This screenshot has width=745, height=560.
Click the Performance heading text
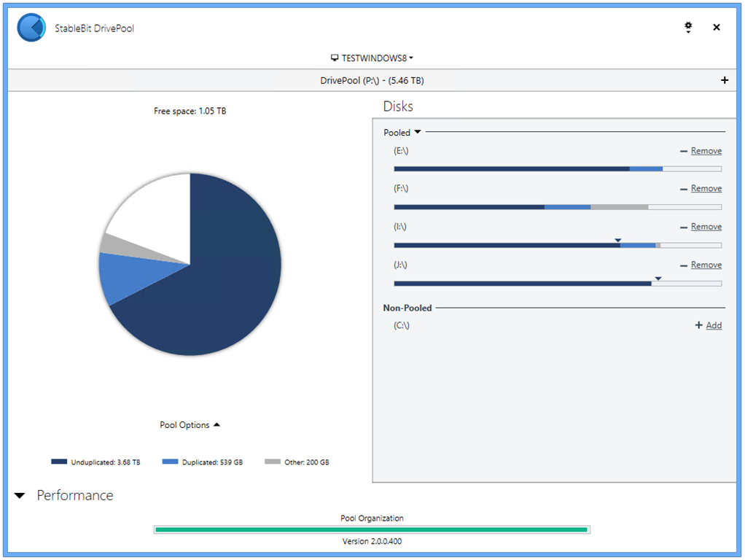coord(75,495)
